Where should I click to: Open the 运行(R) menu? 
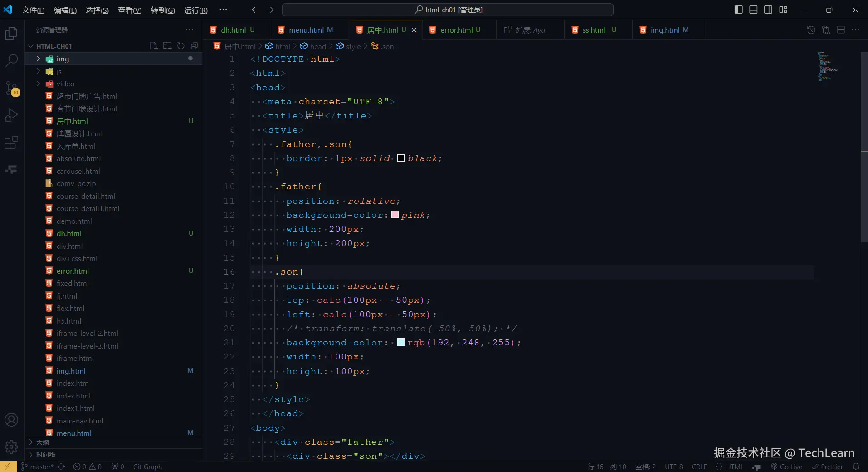(x=196, y=10)
